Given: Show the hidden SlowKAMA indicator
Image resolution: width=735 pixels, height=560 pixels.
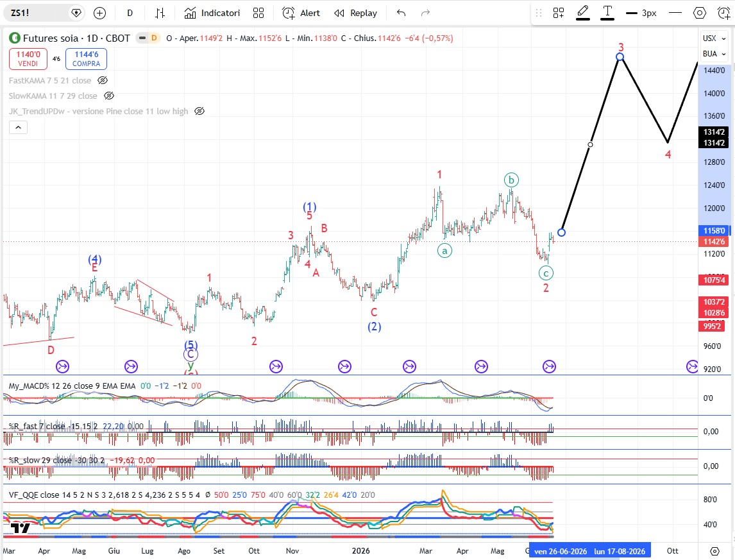Looking at the screenshot, I should [x=109, y=96].
